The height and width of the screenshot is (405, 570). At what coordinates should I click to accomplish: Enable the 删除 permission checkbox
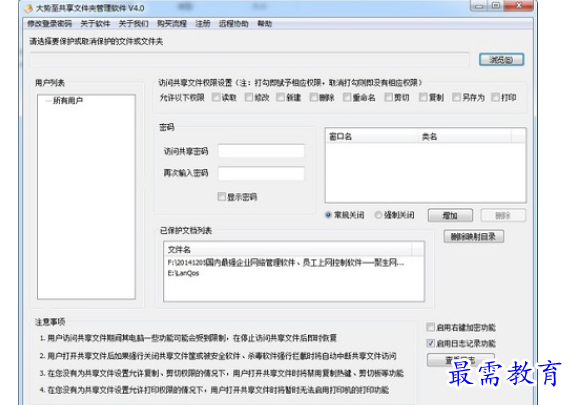314,97
